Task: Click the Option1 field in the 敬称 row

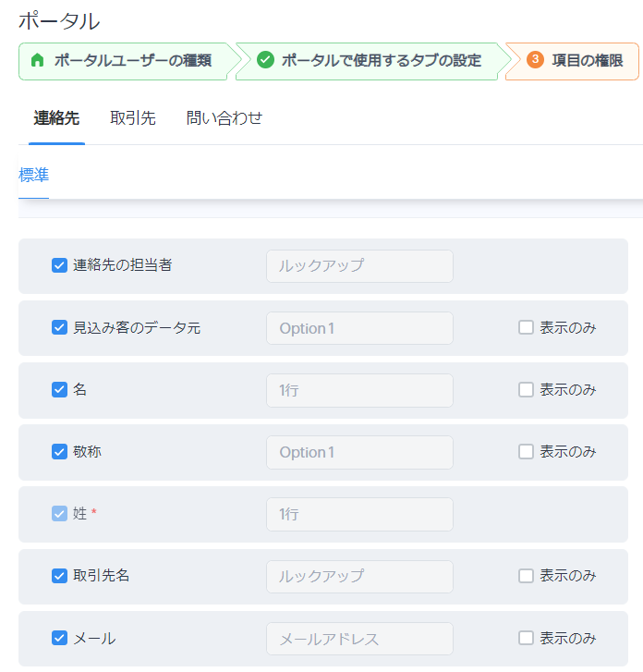Action: click(360, 453)
